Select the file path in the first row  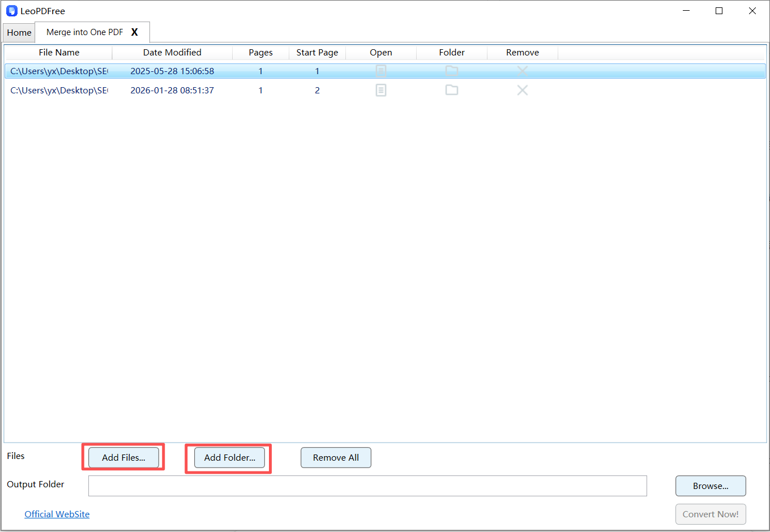point(59,71)
